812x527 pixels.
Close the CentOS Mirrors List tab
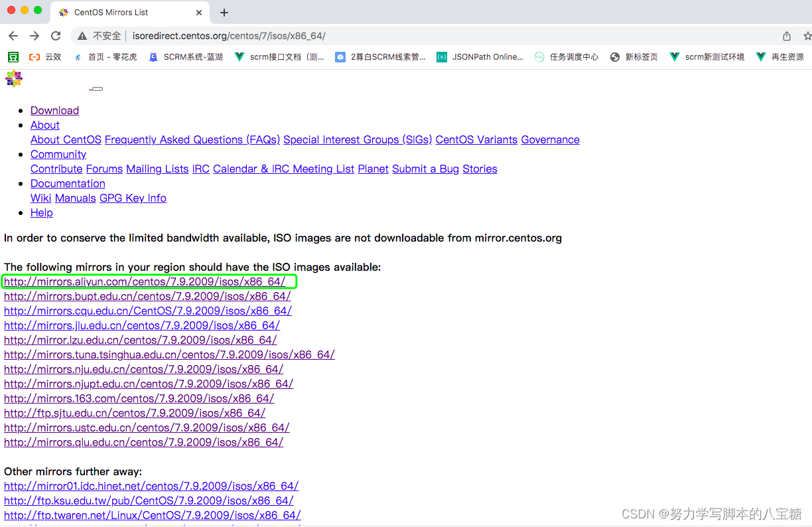pyautogui.click(x=199, y=13)
